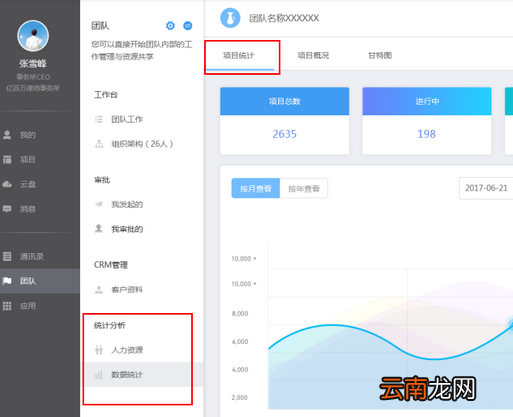The image size is (513, 417).
Task: Click the 云盘 sidebar label
Action: (x=28, y=184)
